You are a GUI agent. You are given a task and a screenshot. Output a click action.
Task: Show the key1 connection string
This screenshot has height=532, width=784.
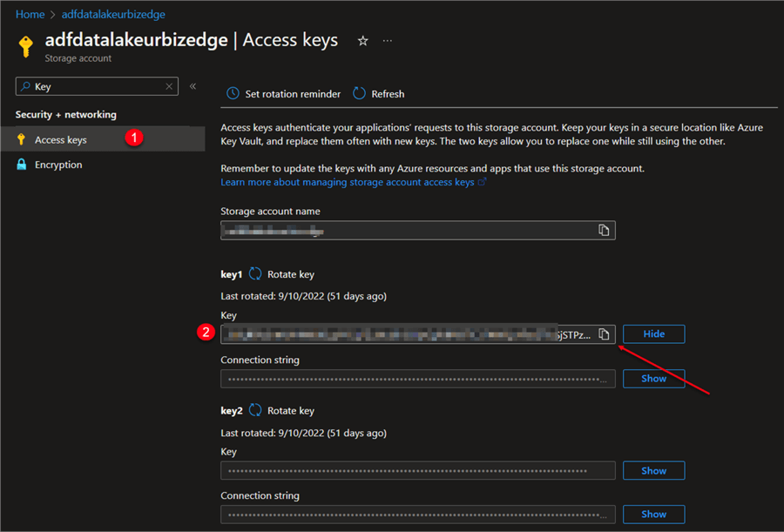tap(653, 379)
